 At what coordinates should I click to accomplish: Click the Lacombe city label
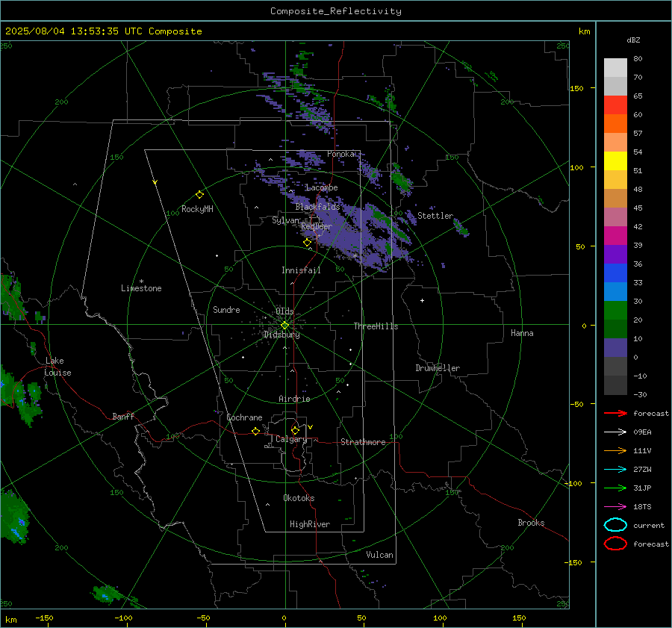[322, 187]
